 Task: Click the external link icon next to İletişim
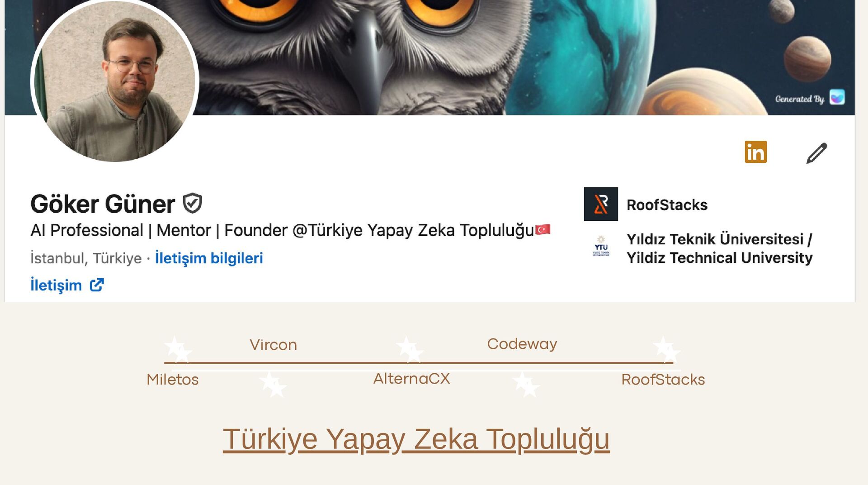(97, 285)
